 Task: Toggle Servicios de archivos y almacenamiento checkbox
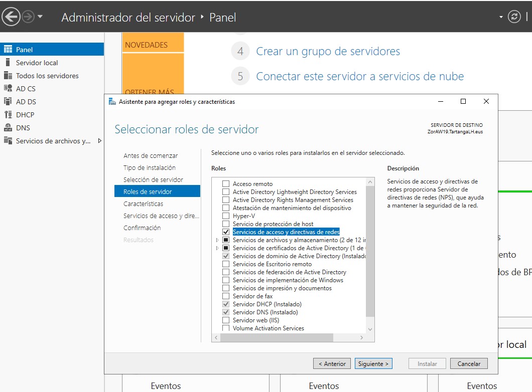tap(226, 240)
